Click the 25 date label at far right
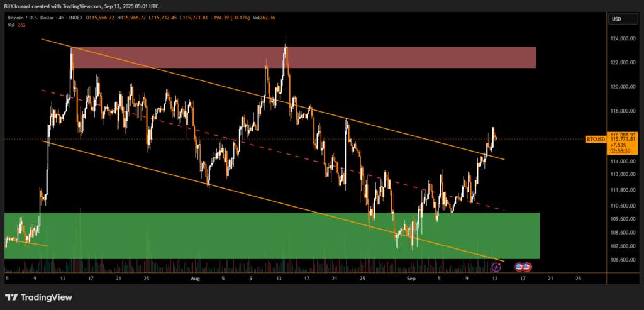The height and width of the screenshot is (310, 644). [x=578, y=277]
